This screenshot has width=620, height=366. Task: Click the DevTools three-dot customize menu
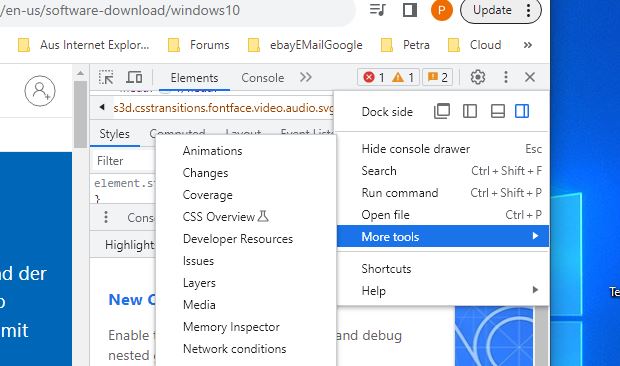[x=506, y=77]
